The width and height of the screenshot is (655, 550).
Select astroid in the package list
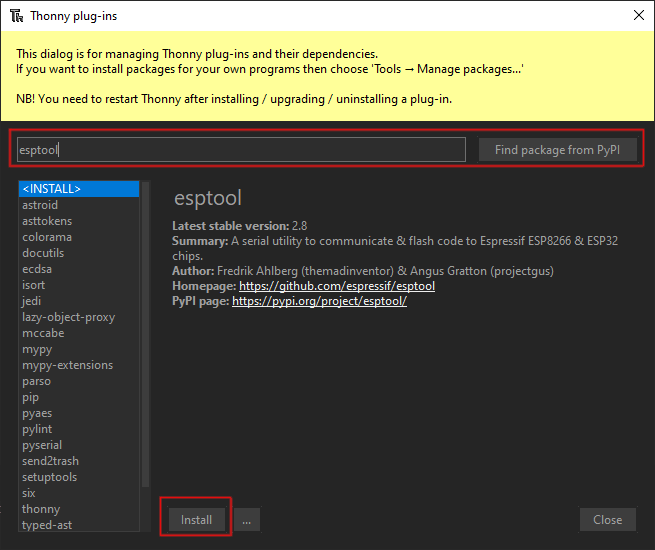click(79, 205)
